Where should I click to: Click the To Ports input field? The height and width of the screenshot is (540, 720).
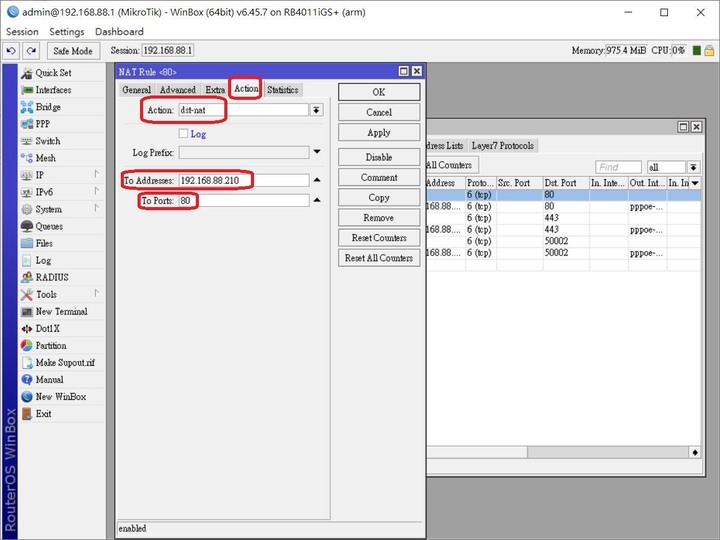pos(243,201)
